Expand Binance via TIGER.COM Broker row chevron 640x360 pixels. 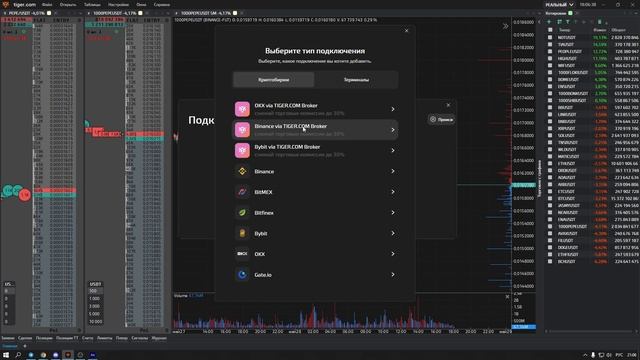click(x=393, y=130)
